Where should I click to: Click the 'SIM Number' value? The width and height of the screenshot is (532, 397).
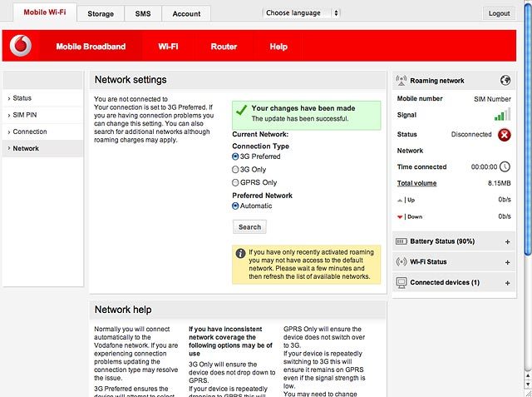coord(492,99)
